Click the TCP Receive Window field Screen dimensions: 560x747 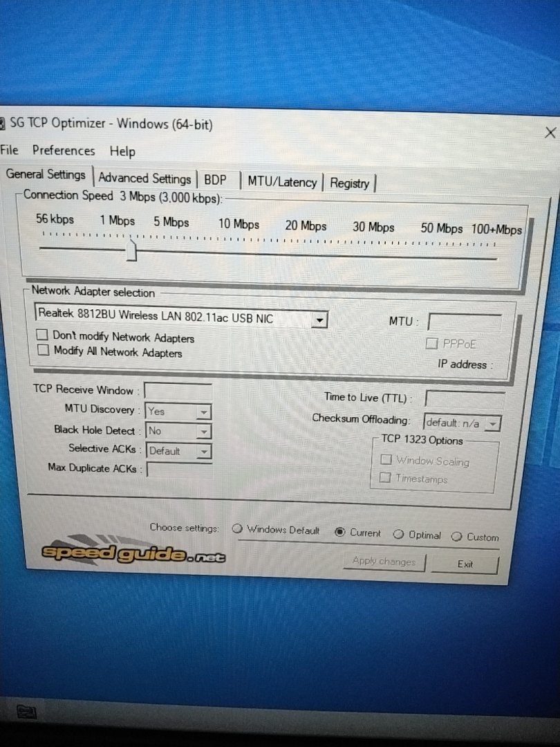click(x=178, y=391)
